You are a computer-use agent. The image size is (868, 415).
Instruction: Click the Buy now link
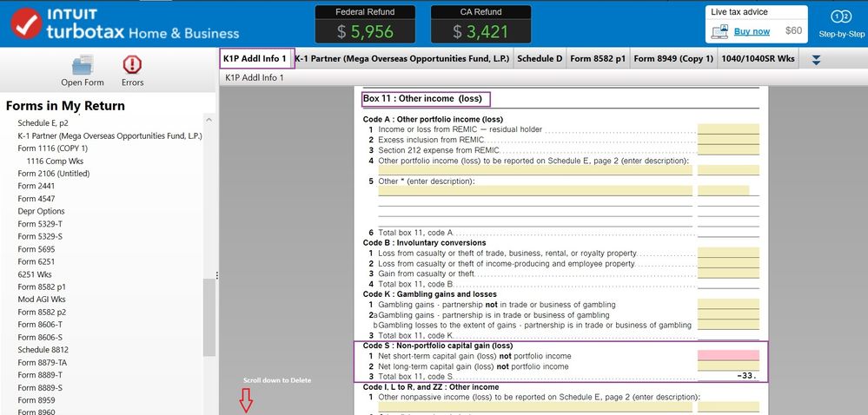click(x=752, y=31)
